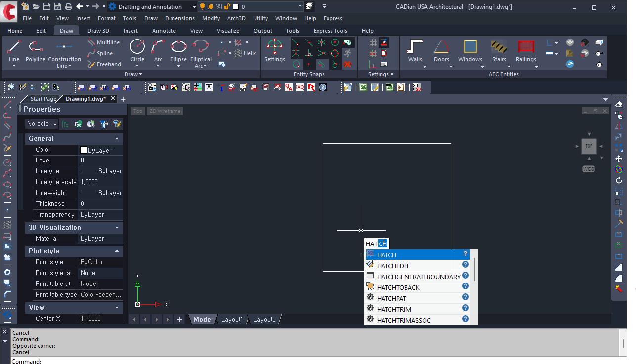
Task: Toggle the grid display icon in Settings
Action: [x=373, y=42]
